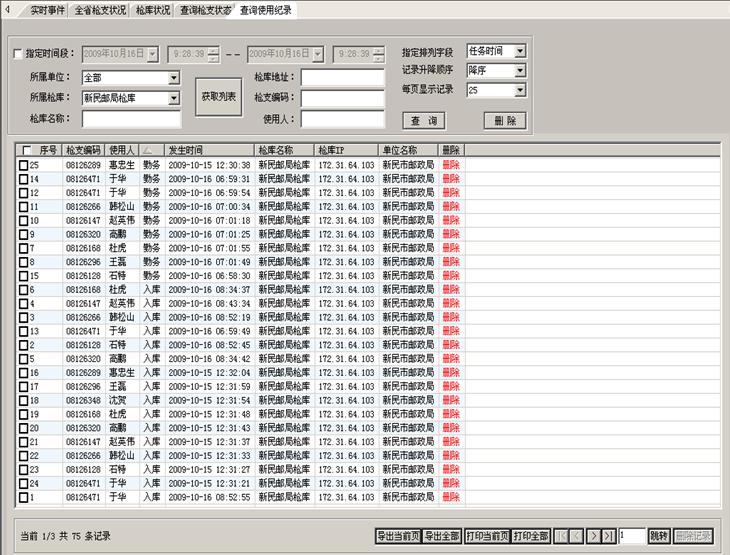
Task: Open the 枪库状况 tab
Action: [152, 9]
